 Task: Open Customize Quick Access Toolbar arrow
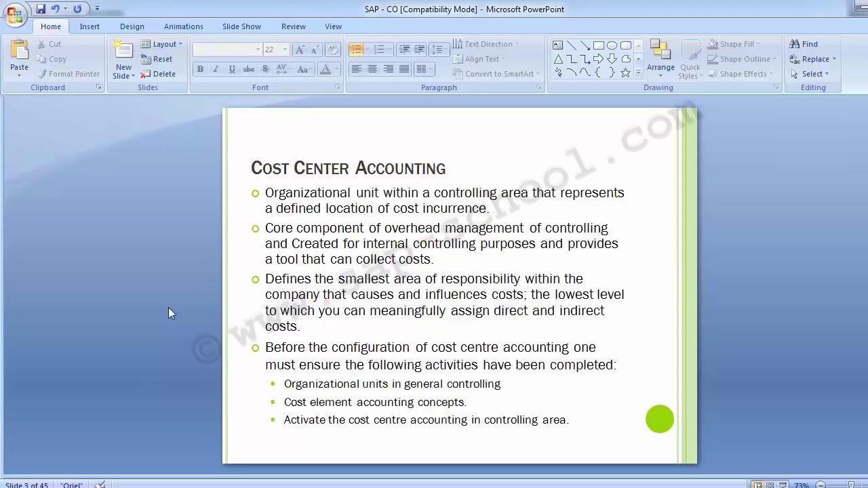coord(97,9)
